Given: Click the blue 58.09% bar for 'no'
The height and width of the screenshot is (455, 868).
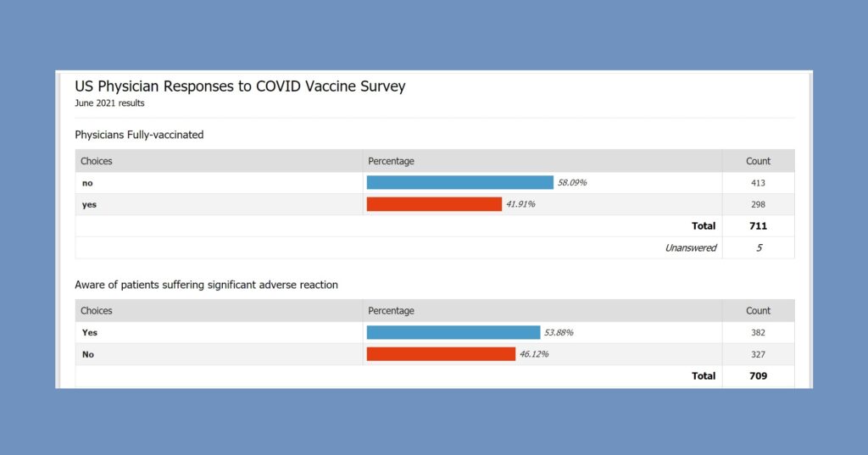Looking at the screenshot, I should point(459,182).
